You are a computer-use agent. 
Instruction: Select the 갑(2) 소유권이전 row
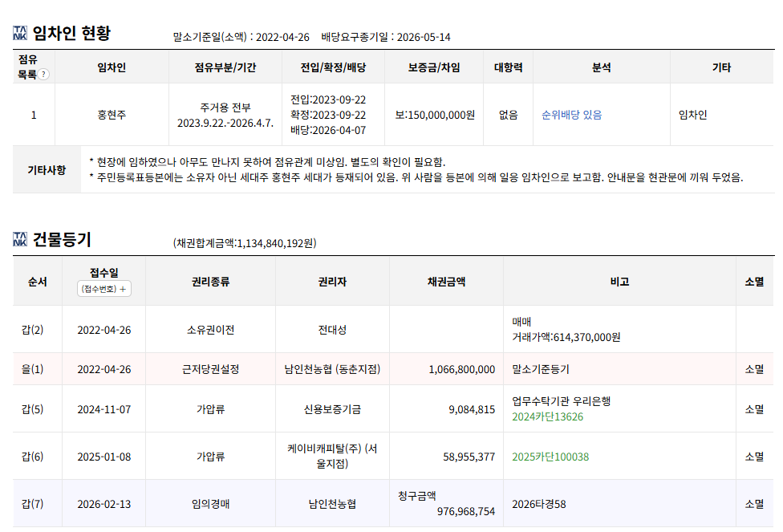pos(393,330)
